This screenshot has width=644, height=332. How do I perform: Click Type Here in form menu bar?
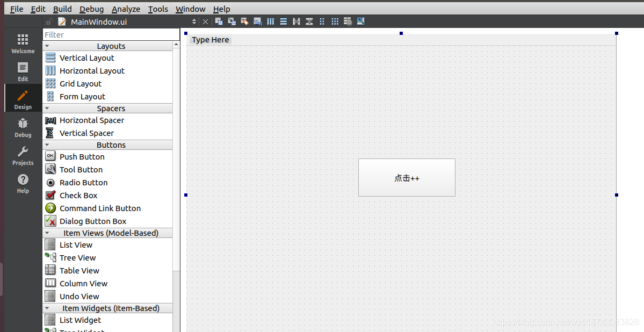(211, 40)
